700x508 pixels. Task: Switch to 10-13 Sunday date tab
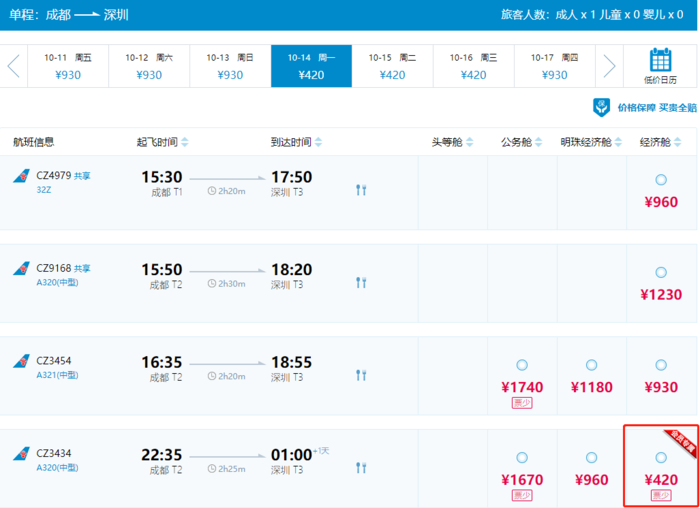point(230,66)
